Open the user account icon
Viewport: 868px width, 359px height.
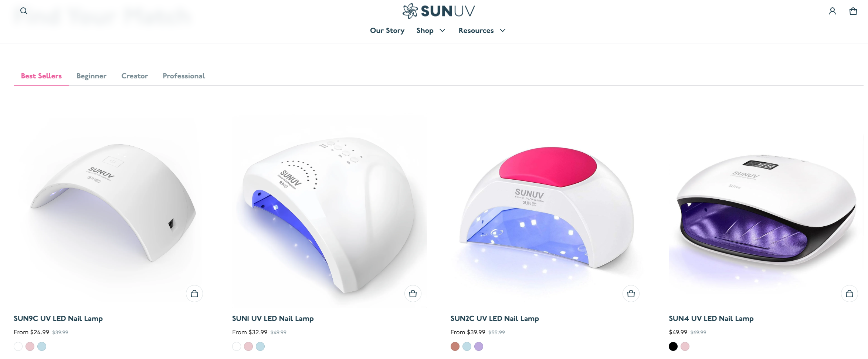click(x=832, y=11)
